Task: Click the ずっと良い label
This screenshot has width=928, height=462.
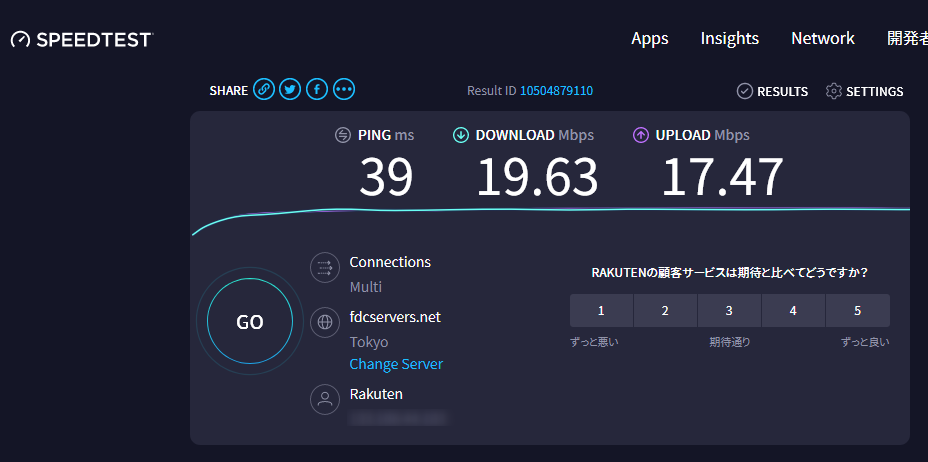Action: coord(865,342)
